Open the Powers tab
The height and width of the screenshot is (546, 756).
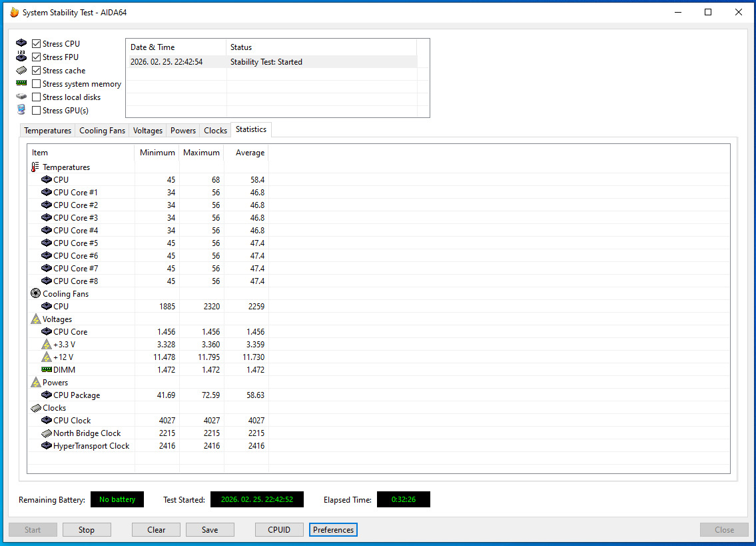183,131
